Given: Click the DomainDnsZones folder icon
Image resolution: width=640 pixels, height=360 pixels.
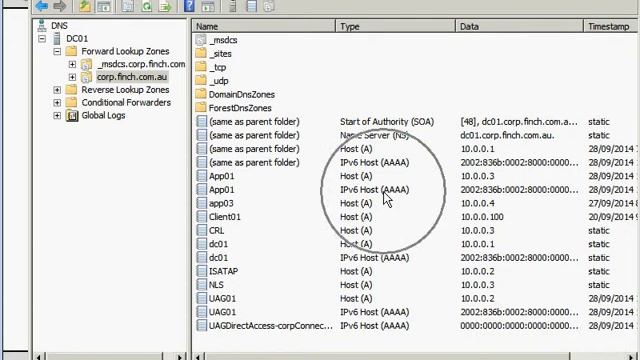Looking at the screenshot, I should (200, 94).
